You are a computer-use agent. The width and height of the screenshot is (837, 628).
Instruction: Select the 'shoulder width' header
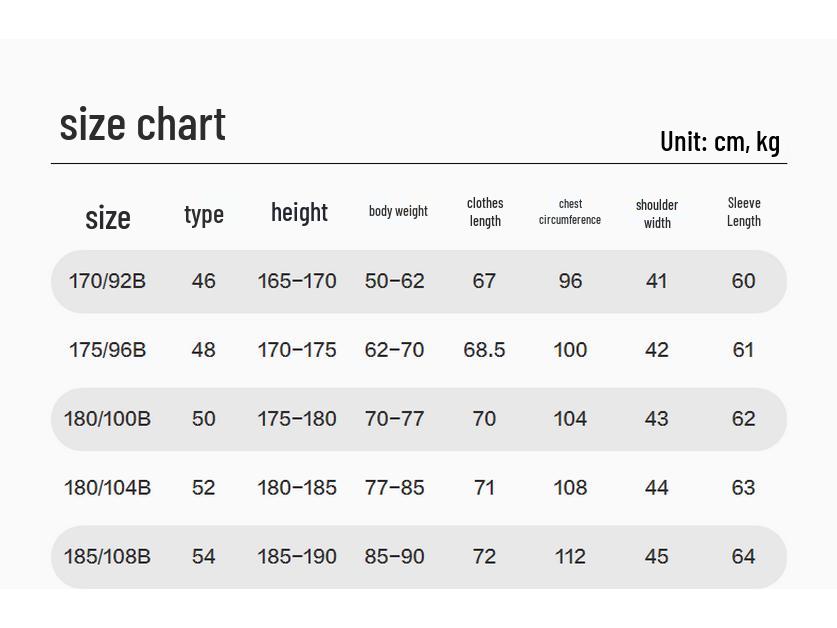657,214
